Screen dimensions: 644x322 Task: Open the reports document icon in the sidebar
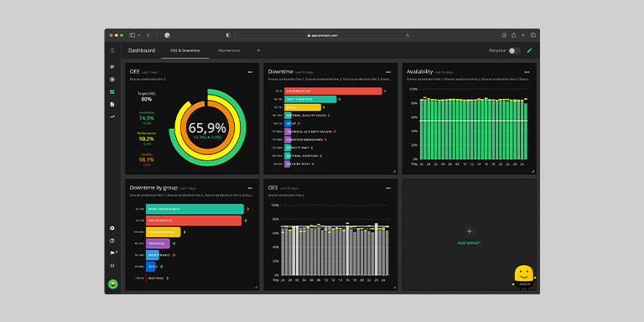tap(112, 104)
